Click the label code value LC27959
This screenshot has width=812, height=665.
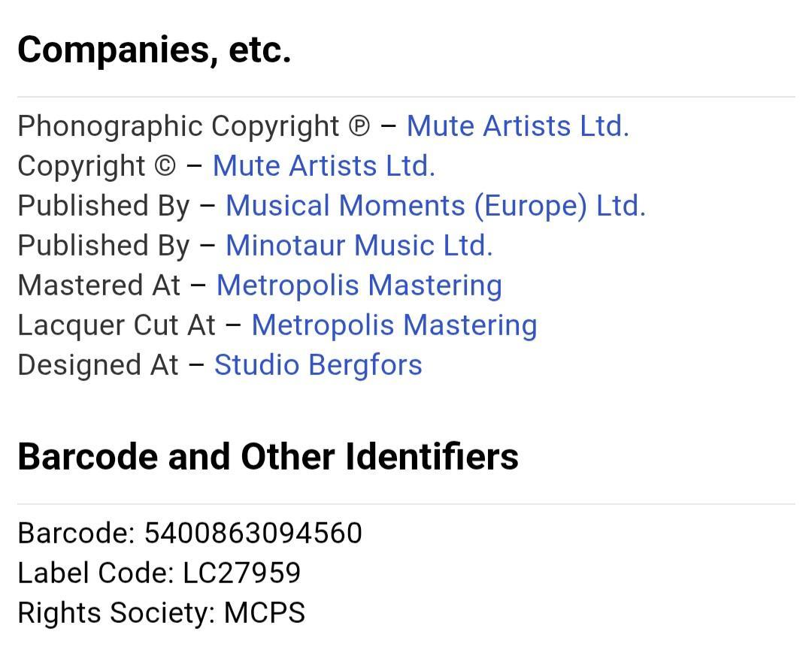coord(241,573)
